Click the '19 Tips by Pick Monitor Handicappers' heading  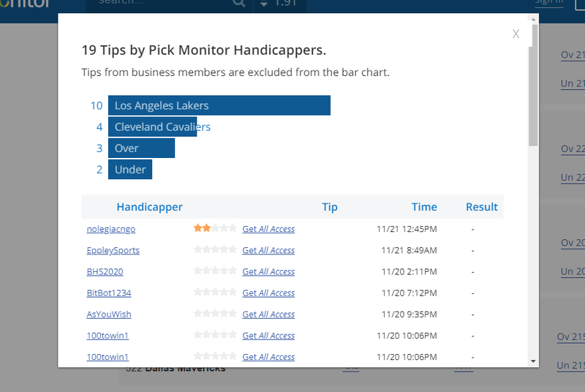click(204, 50)
